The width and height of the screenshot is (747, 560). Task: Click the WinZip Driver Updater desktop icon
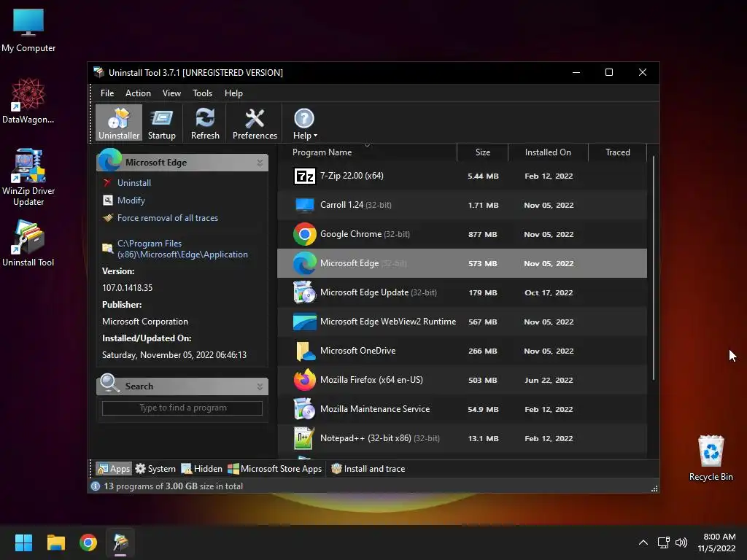point(28,176)
